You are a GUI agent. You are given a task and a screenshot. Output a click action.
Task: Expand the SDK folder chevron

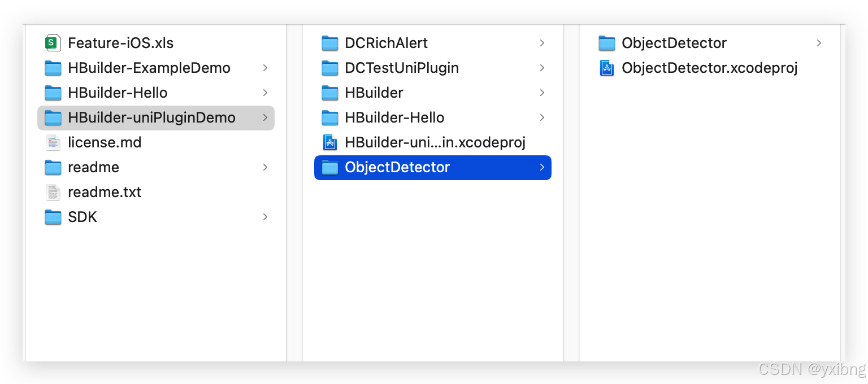(265, 217)
